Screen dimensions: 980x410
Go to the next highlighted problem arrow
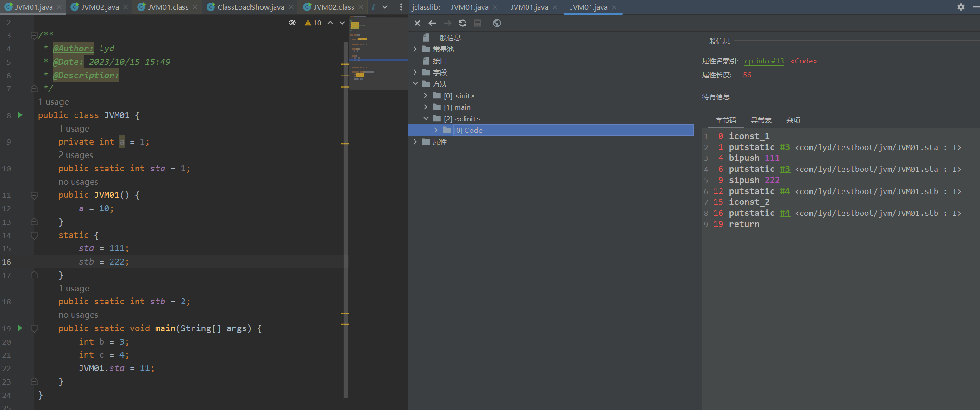pyautogui.click(x=342, y=23)
